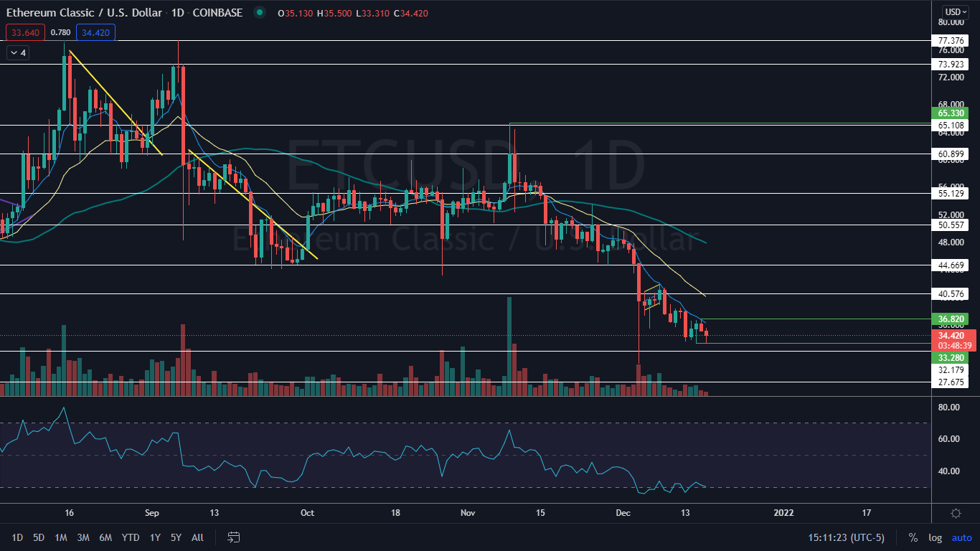Image resolution: width=980 pixels, height=551 pixels.
Task: Select the 1M time range
Action: (x=61, y=537)
